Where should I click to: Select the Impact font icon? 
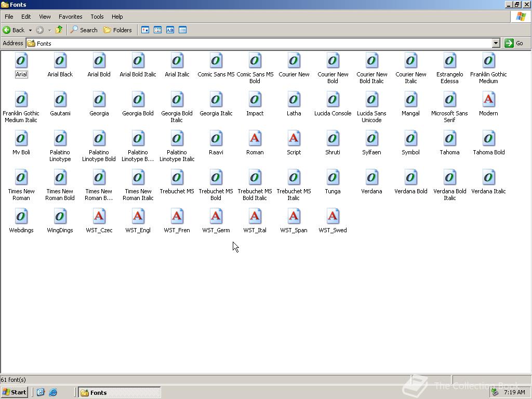[255, 100]
